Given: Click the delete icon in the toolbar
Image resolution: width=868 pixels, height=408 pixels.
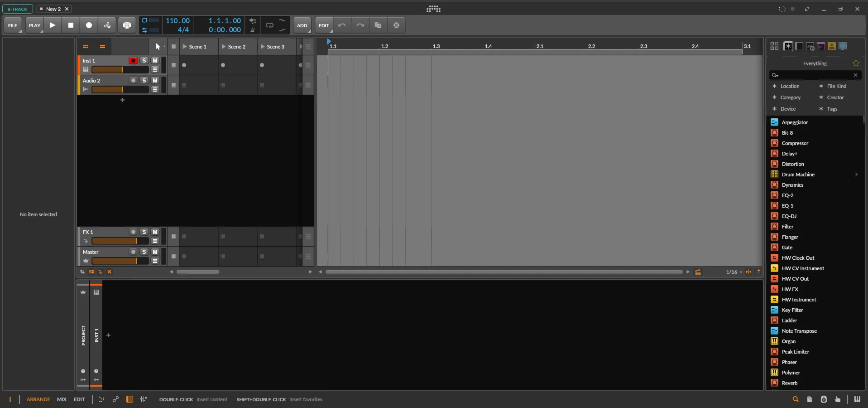Looking at the screenshot, I should click(396, 25).
